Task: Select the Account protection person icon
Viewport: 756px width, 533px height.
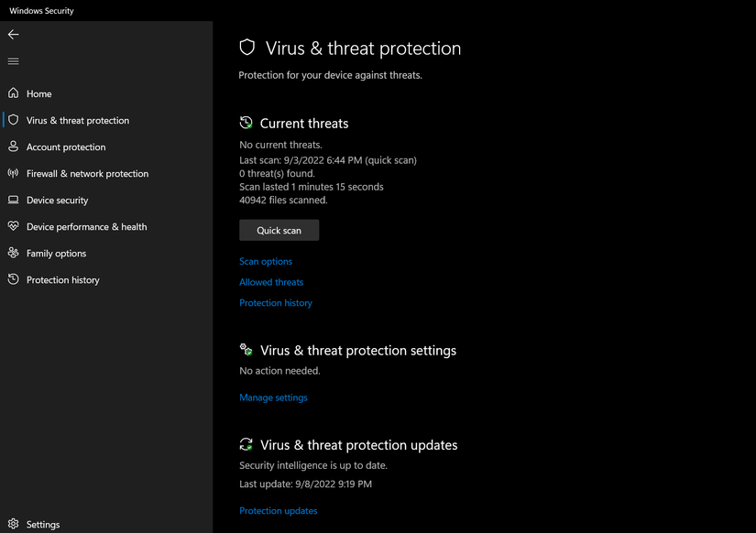Action: [x=14, y=147]
